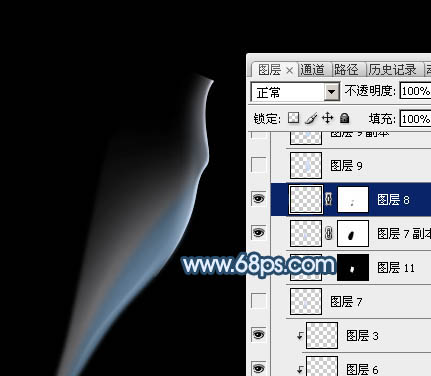
Task: Click the clipping mask arrow on 图层 3
Action: click(x=300, y=336)
